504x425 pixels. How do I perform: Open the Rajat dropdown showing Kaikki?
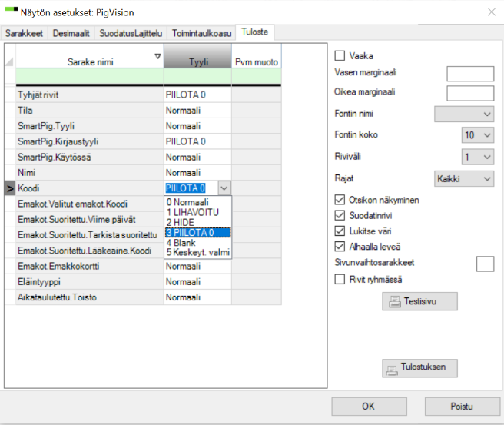tap(464, 179)
